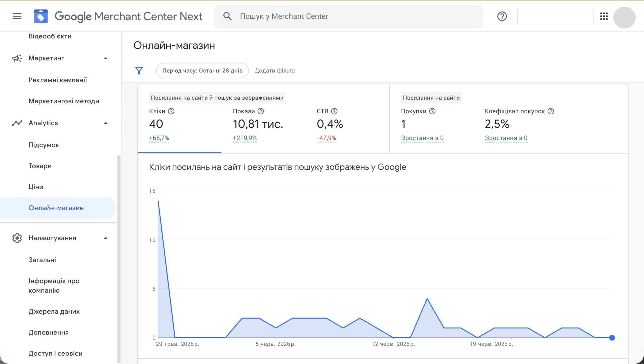The width and height of the screenshot is (644, 364).
Task: Click the Маркетинг section label
Action: tap(46, 58)
